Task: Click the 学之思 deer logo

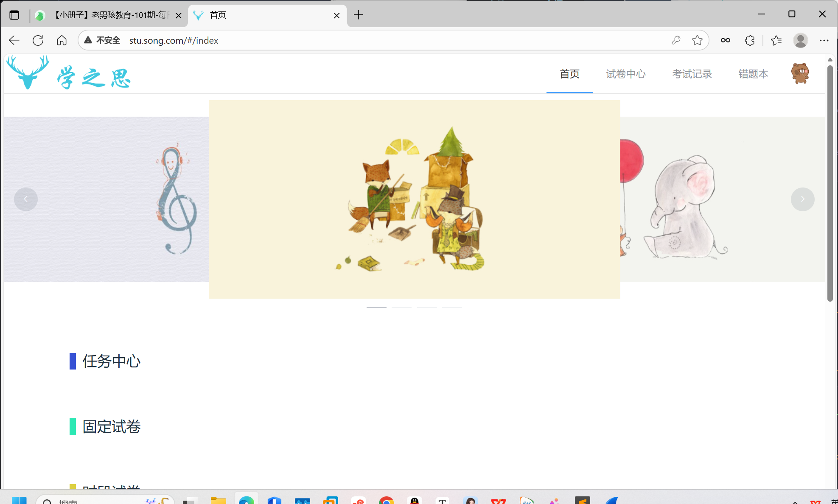Action: (x=28, y=73)
